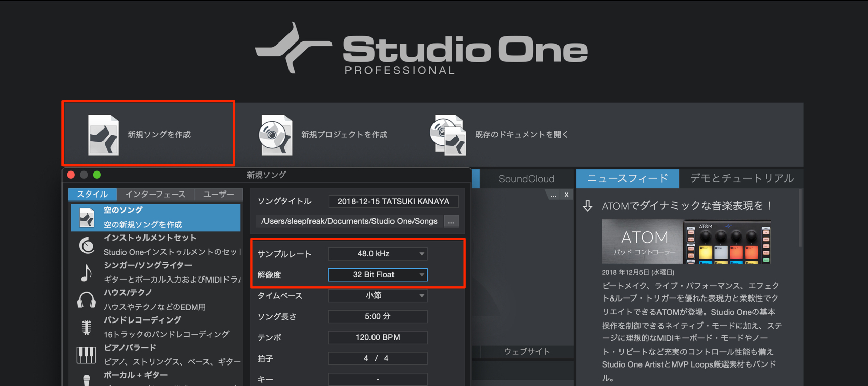The image size is (868, 386).
Task: Click the download arrow beside ATOM news
Action: coord(588,206)
